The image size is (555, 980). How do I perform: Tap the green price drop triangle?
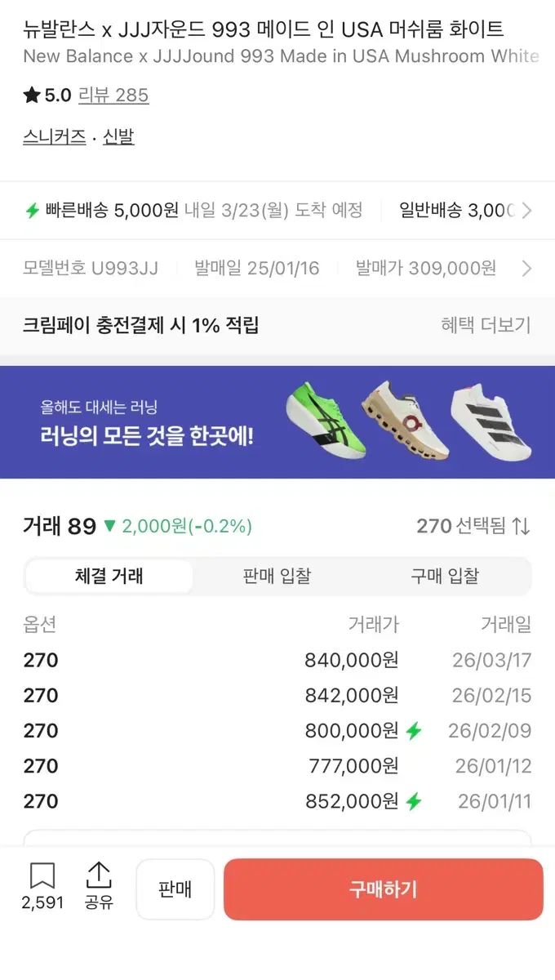(x=110, y=527)
